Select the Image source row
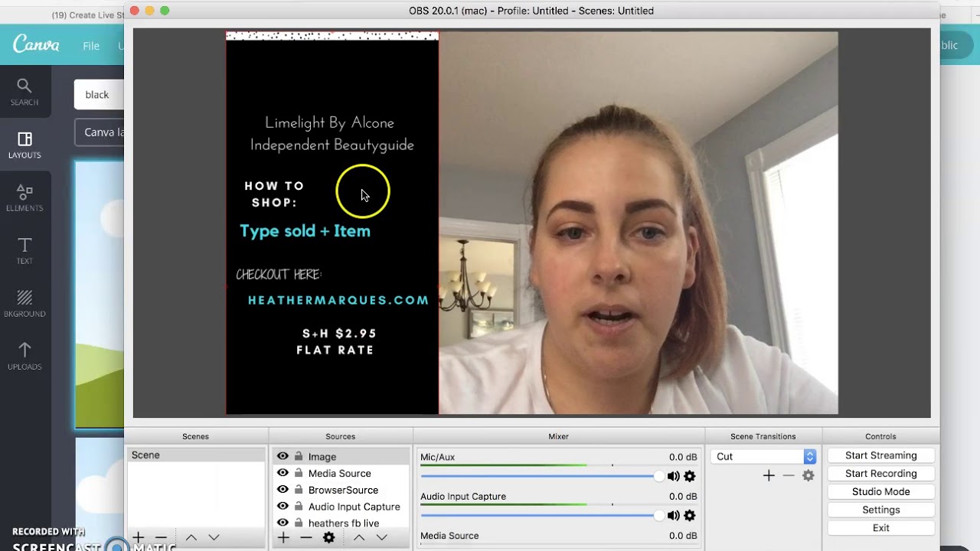 (x=341, y=457)
